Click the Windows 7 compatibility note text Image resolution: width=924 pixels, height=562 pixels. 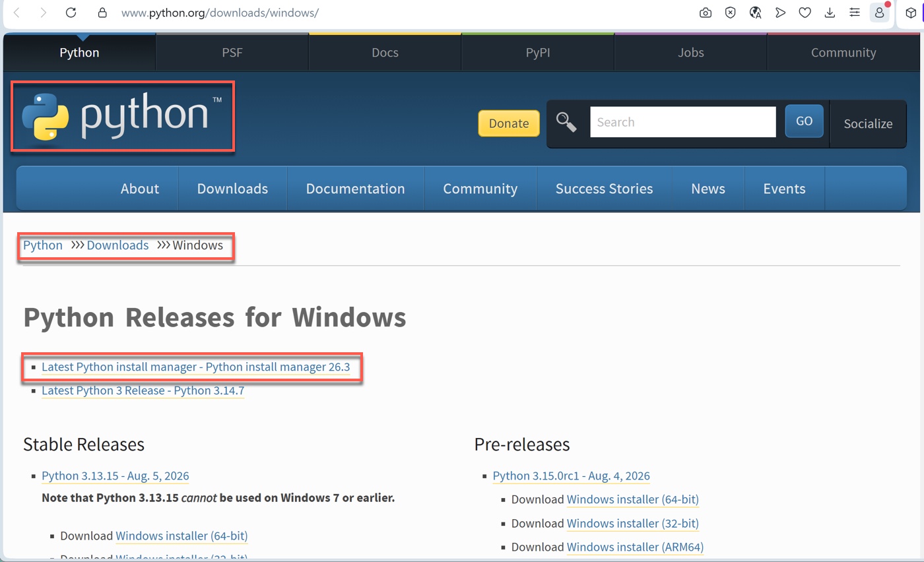pyautogui.click(x=218, y=497)
